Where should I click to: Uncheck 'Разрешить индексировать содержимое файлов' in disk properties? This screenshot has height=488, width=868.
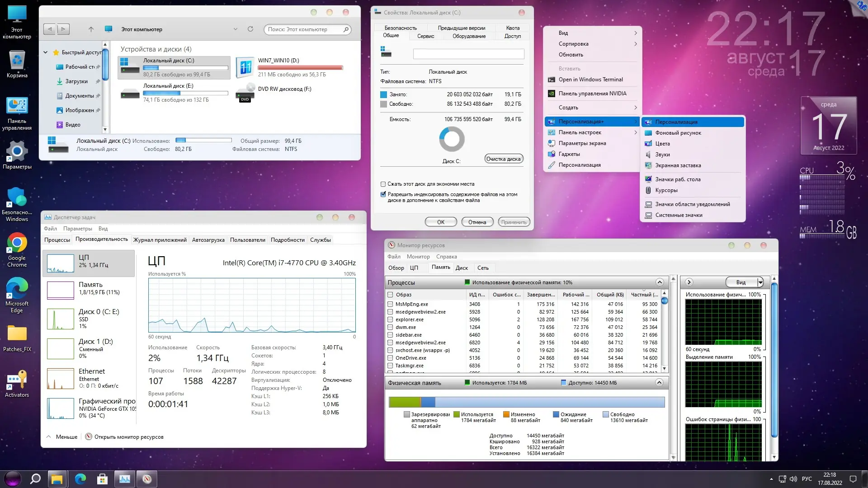pos(383,194)
